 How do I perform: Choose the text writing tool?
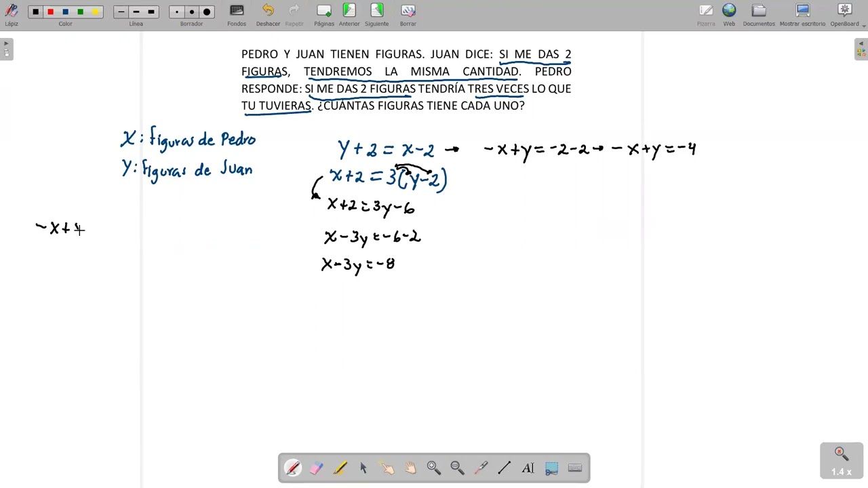(528, 468)
